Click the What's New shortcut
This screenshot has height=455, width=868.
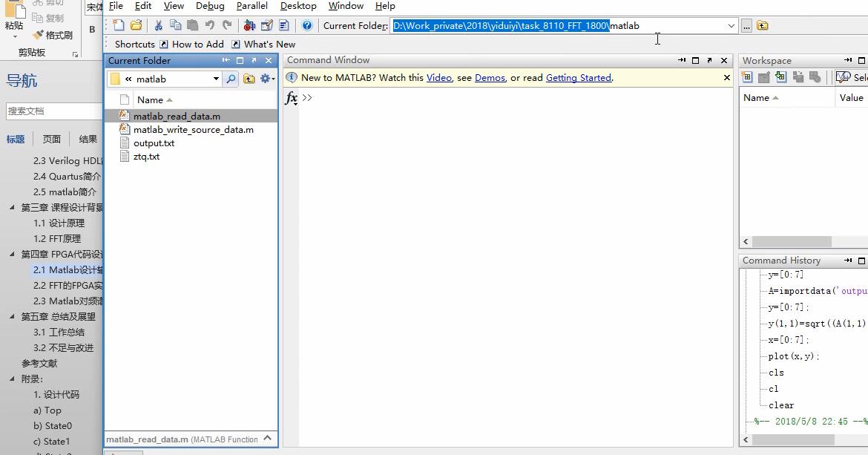(263, 45)
